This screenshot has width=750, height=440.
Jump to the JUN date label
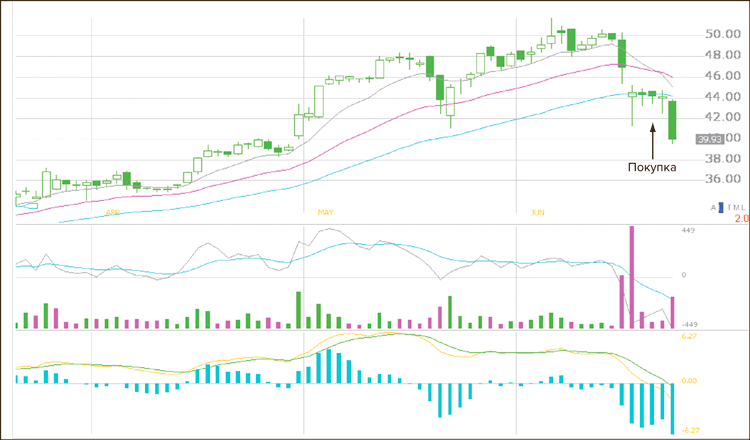[537, 213]
